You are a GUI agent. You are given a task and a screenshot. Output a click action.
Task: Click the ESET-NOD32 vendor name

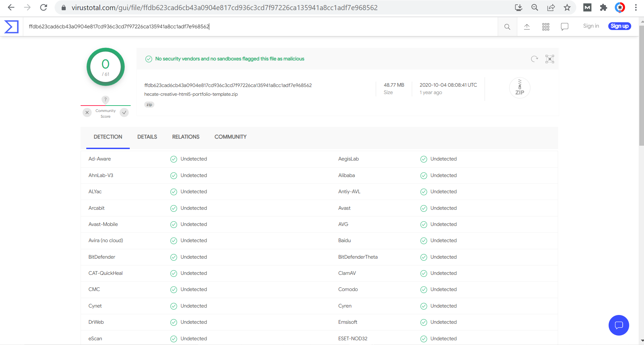coord(353,339)
